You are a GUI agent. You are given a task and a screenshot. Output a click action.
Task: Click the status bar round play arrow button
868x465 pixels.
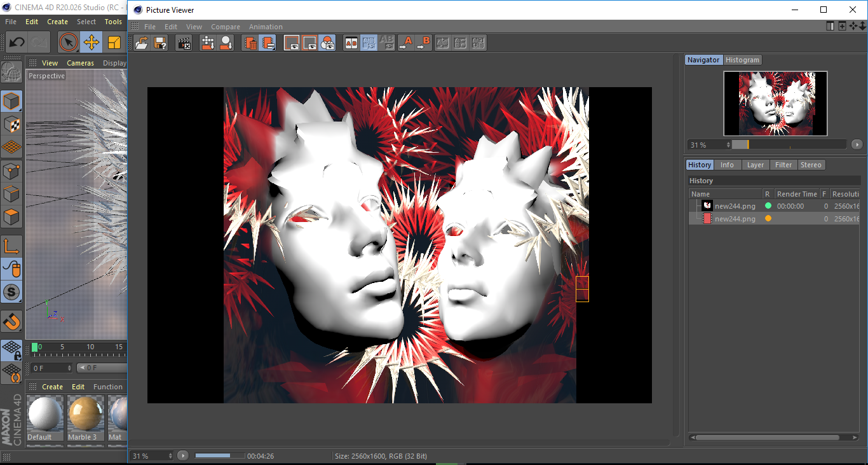[184, 455]
